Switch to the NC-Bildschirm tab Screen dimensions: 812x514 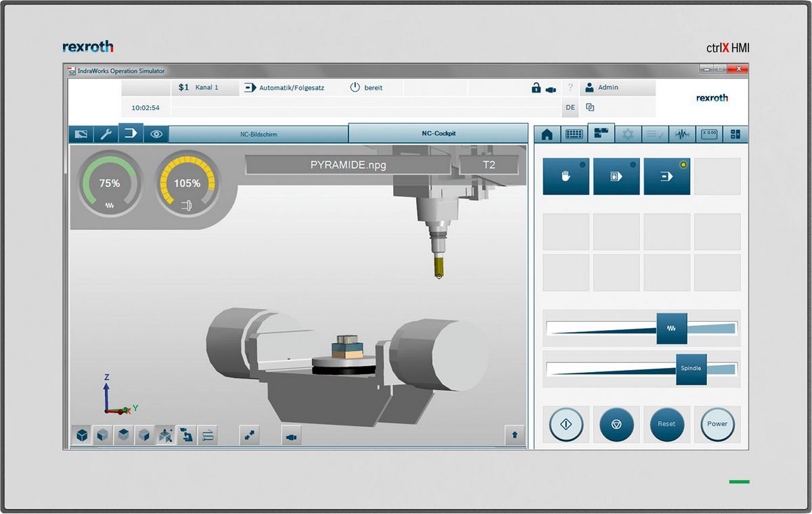pyautogui.click(x=258, y=134)
